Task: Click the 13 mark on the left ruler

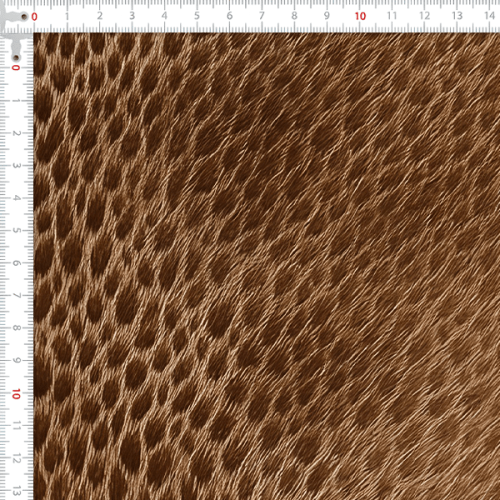Action: coord(16,491)
